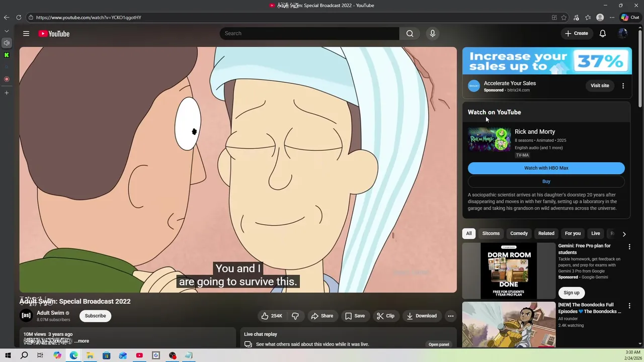Like the video (254K thumbs up)
The height and width of the screenshot is (362, 644).
pos(272,316)
